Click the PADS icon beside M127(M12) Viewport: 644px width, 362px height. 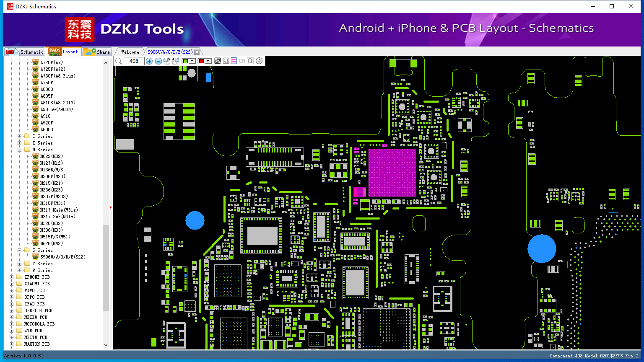[x=35, y=163]
